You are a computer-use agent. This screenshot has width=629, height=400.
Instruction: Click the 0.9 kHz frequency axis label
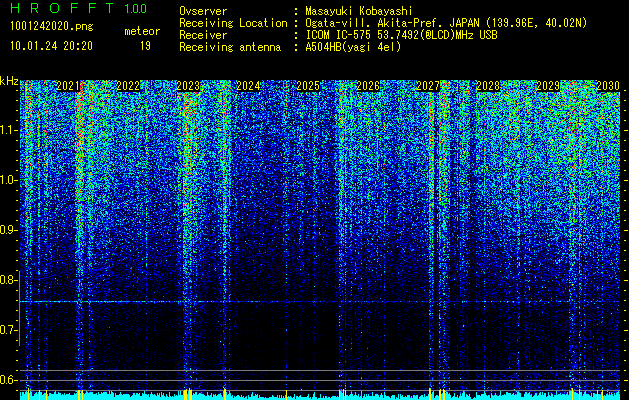click(8, 230)
